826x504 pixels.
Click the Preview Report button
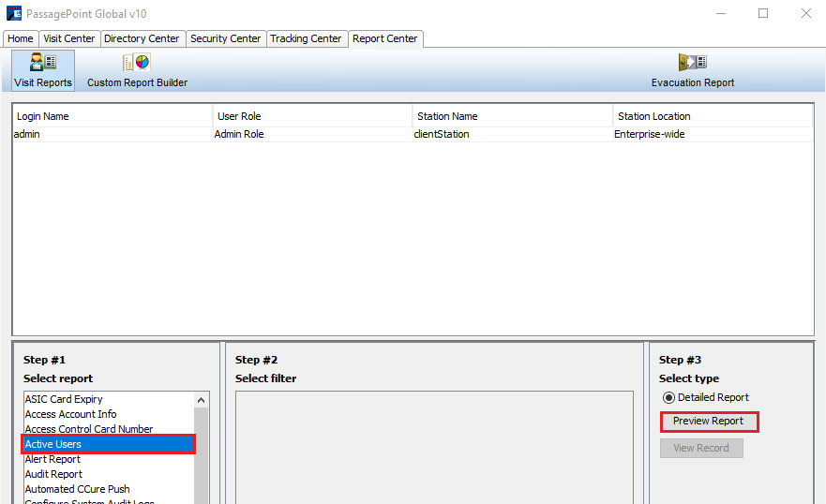(709, 422)
